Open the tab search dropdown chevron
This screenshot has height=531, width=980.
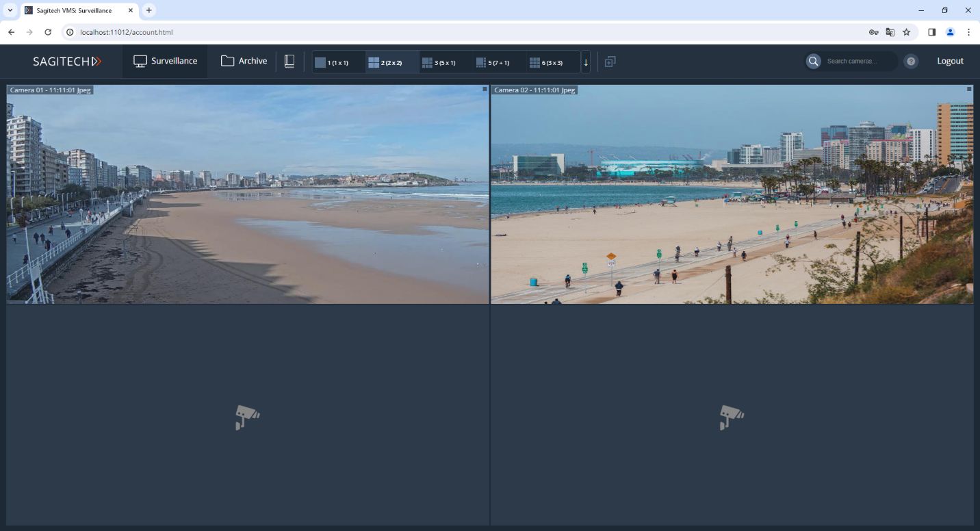point(10,10)
